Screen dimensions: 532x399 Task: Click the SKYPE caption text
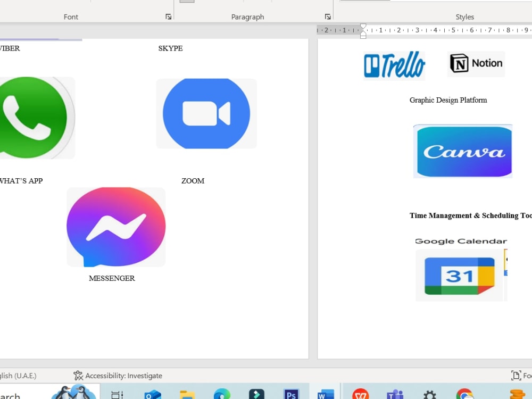[170, 48]
